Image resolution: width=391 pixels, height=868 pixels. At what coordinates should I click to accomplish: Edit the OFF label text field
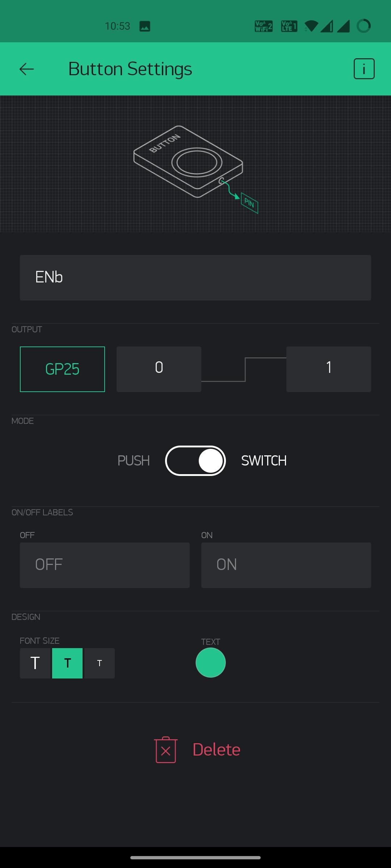click(x=105, y=565)
